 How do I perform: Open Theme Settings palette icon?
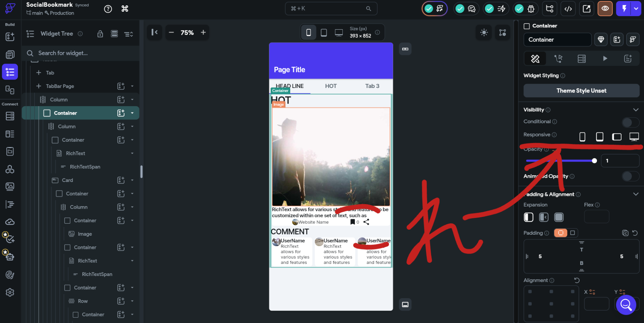click(10, 275)
